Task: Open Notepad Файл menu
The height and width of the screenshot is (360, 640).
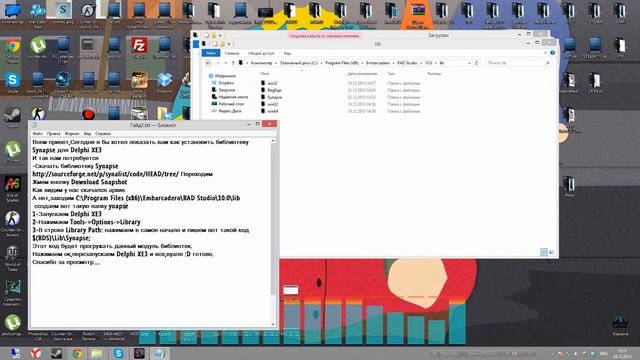Action: [x=38, y=133]
